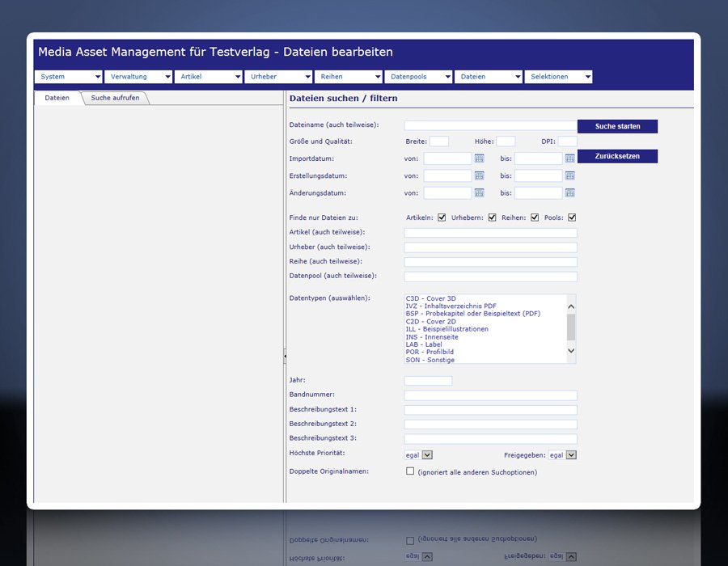Image resolution: width=728 pixels, height=566 pixels.
Task: Focus the Bandnummer input field
Action: (491, 395)
